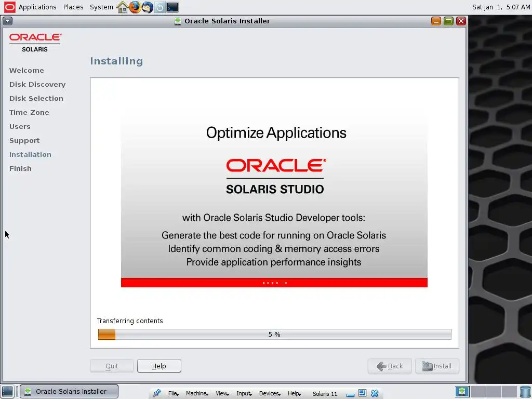This screenshot has width=532, height=399.
Task: Open the VirtualBox Devices menu
Action: (270, 393)
